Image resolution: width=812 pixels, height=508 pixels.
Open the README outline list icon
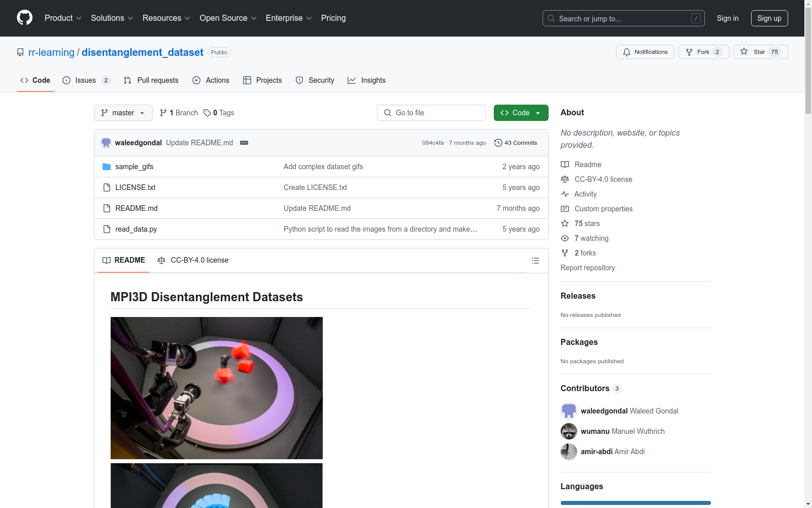[535, 261]
